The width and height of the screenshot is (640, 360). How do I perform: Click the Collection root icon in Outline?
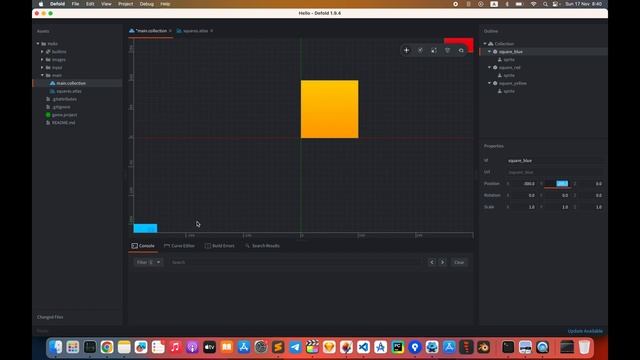click(x=491, y=44)
